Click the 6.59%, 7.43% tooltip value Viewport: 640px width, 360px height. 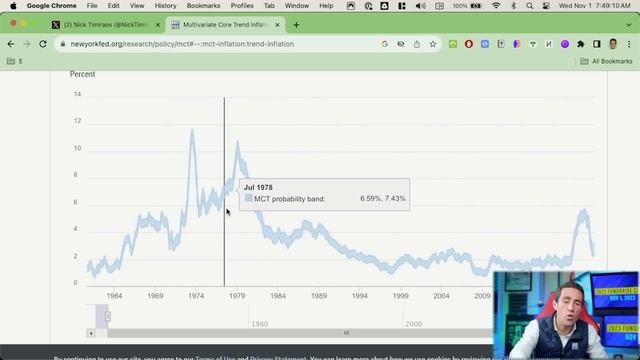pyautogui.click(x=382, y=199)
